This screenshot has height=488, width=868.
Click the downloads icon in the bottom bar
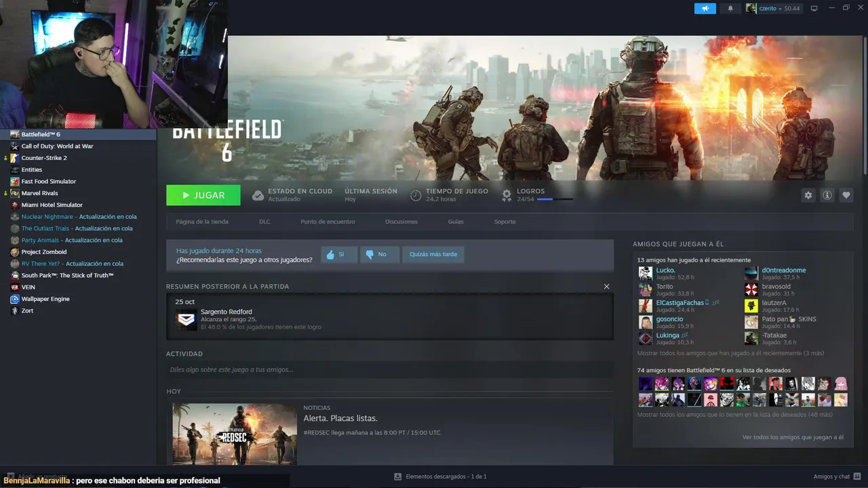pyautogui.click(x=398, y=476)
